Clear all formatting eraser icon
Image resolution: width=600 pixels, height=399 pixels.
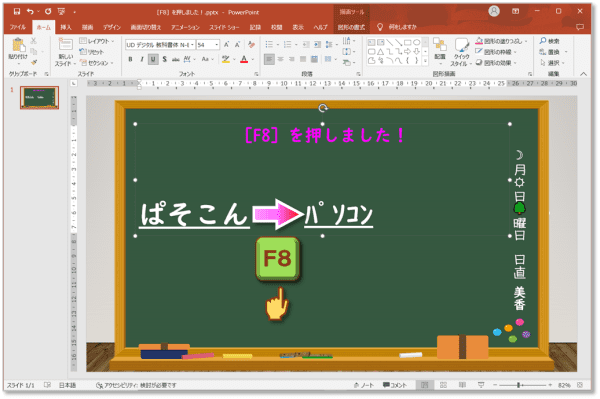coord(251,45)
